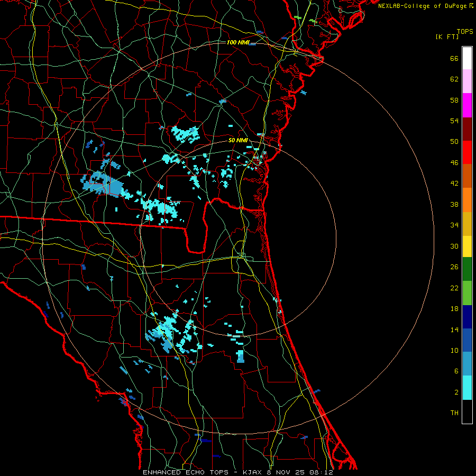Click the '42' legend value

click(454, 184)
